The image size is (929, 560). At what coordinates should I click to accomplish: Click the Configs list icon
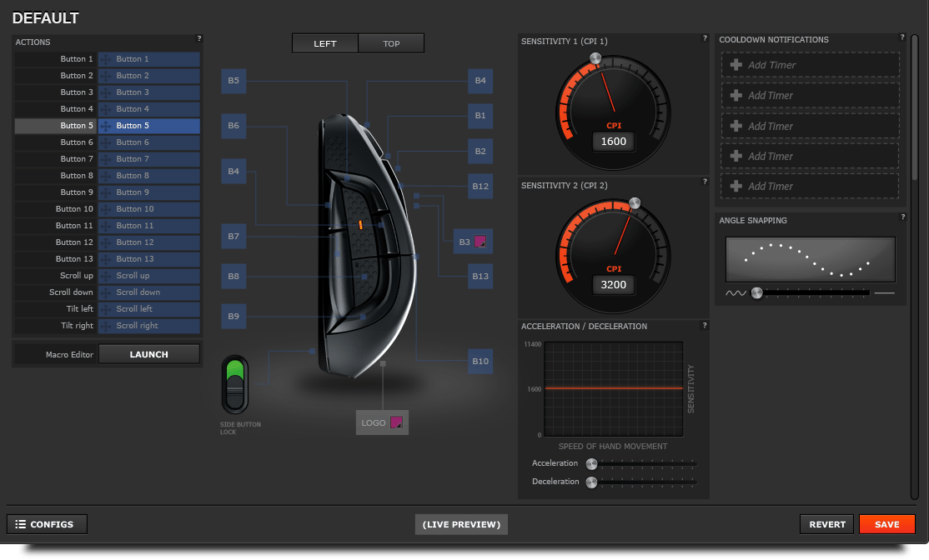[x=21, y=524]
